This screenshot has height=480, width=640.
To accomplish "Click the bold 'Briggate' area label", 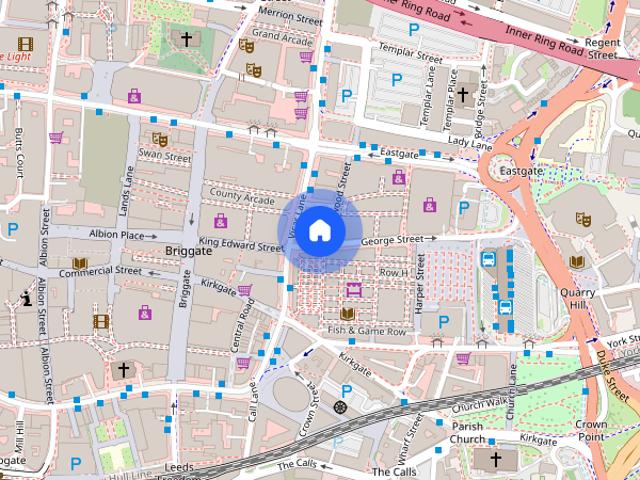I will pos(189,251).
